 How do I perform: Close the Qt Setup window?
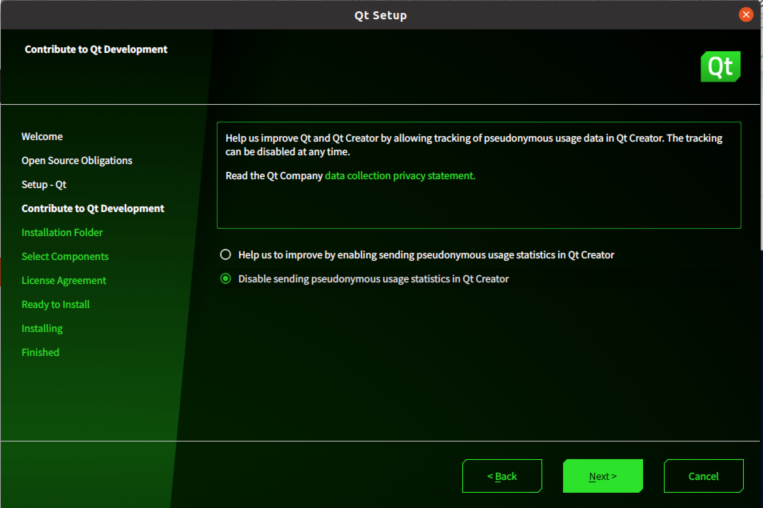pyautogui.click(x=745, y=15)
